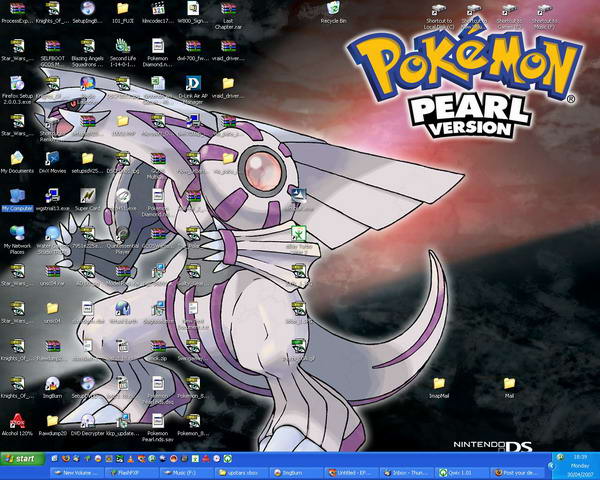Open the My Documents icon
Image resolution: width=600 pixels, height=480 pixels.
[x=17, y=163]
